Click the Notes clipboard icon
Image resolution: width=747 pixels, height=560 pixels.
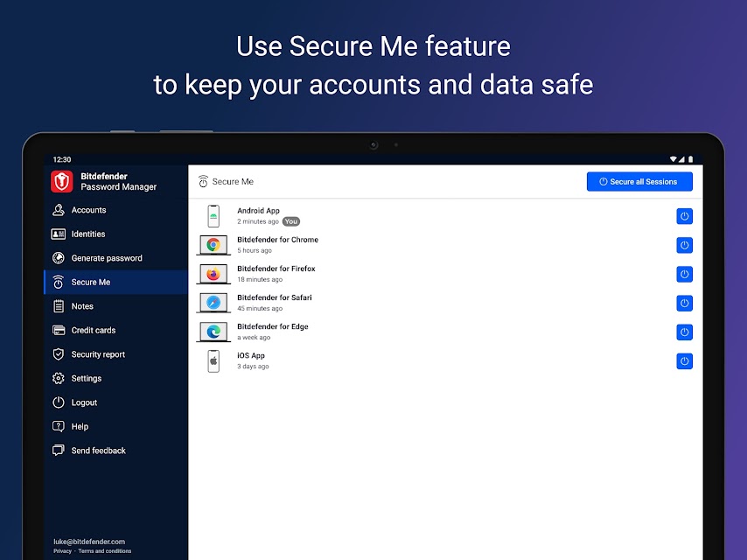tap(59, 306)
